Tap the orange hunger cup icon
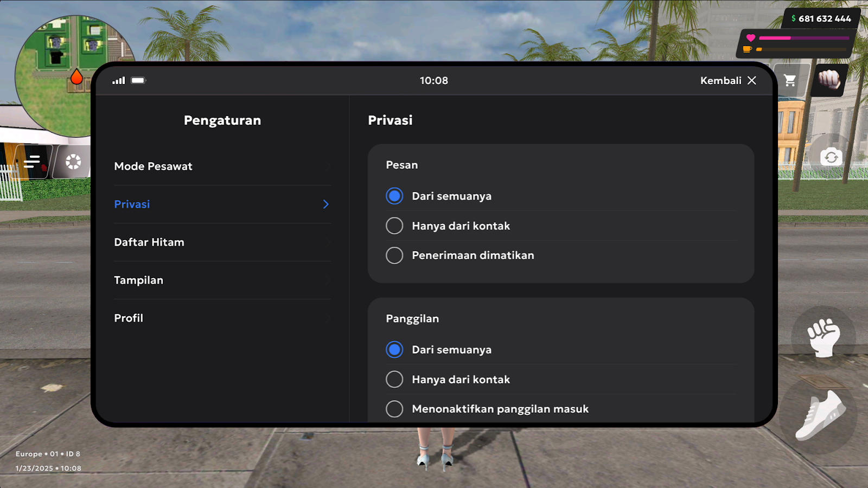 coord(748,49)
